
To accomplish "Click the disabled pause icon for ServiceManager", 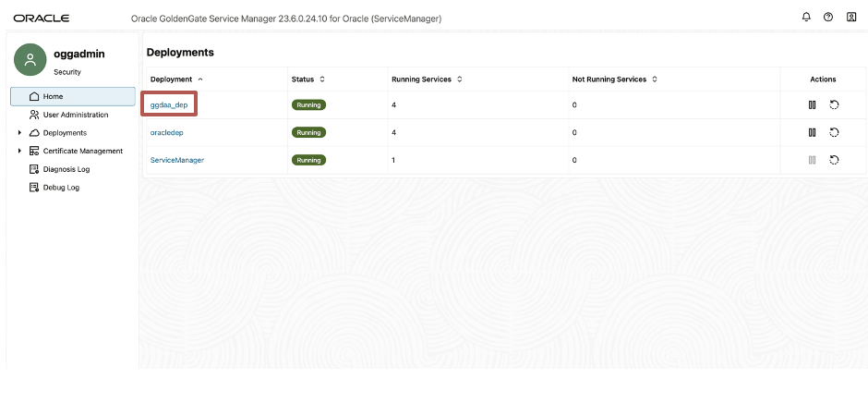I will tap(812, 160).
